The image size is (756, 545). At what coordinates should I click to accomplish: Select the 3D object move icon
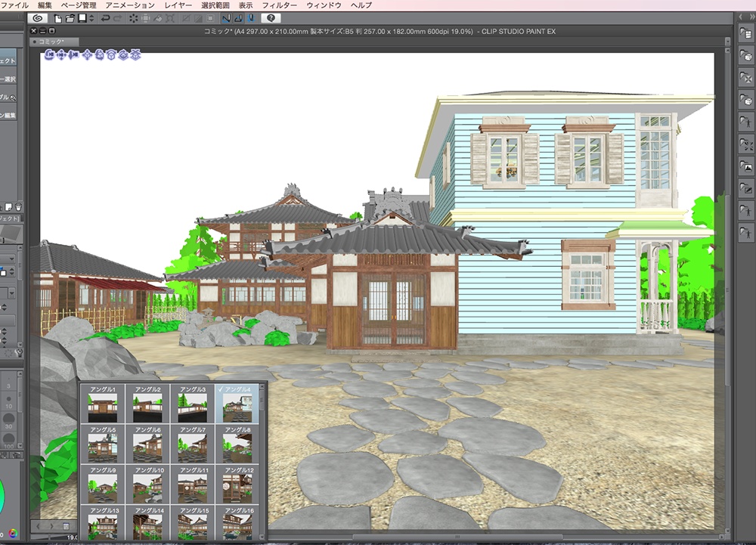point(87,54)
